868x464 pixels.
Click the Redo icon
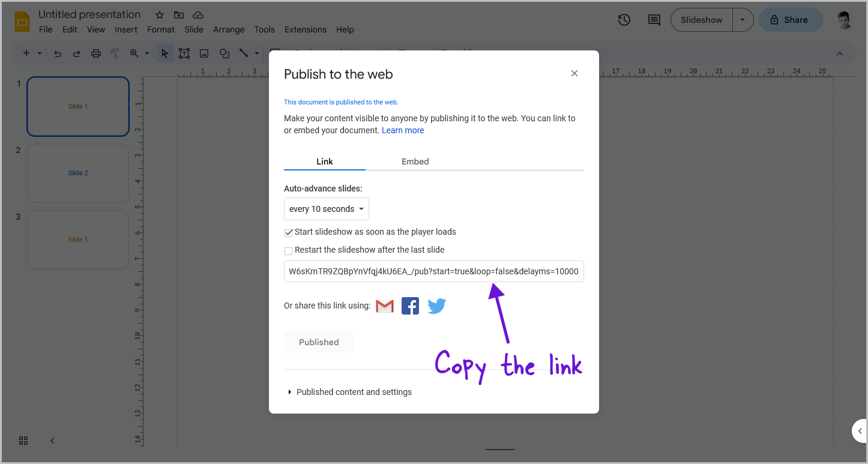tap(76, 53)
